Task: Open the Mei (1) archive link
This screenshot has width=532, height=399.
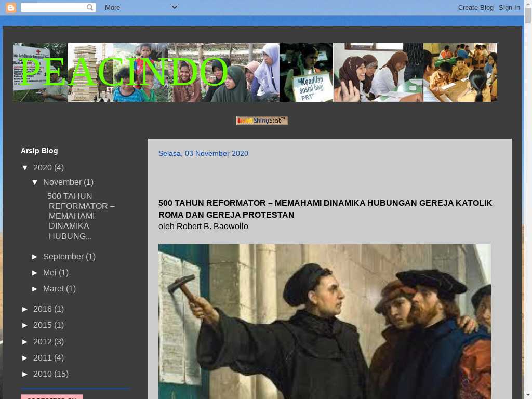Action: pyautogui.click(x=49, y=273)
